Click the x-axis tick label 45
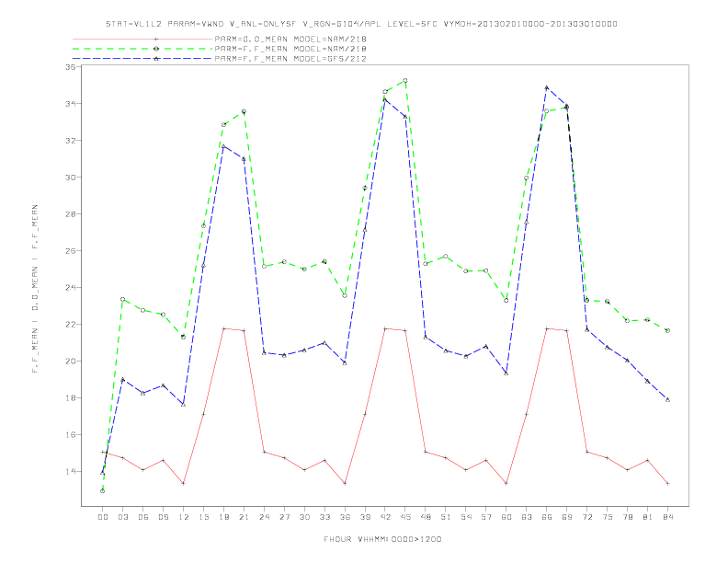The image size is (728, 563). 405,517
